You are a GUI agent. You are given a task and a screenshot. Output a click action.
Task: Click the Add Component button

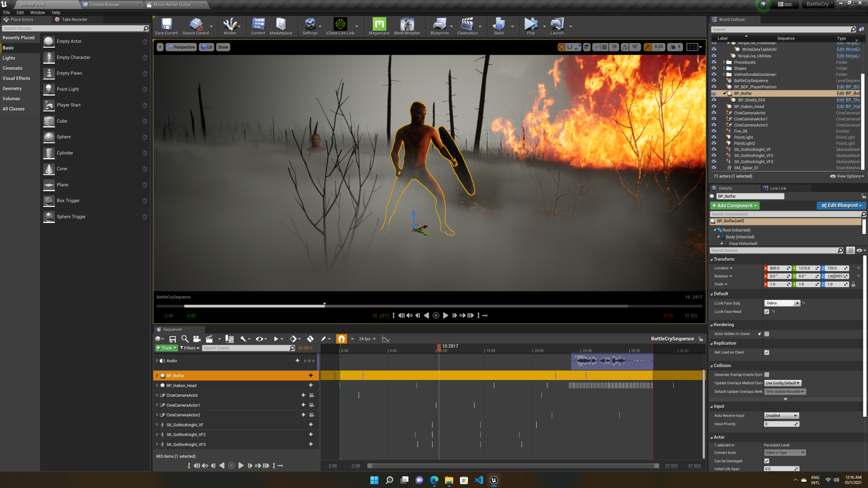coord(734,206)
